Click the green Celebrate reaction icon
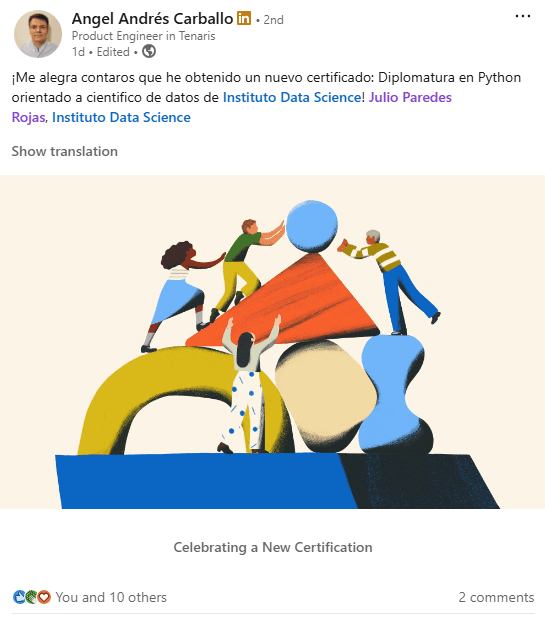545x619 pixels. 31,596
